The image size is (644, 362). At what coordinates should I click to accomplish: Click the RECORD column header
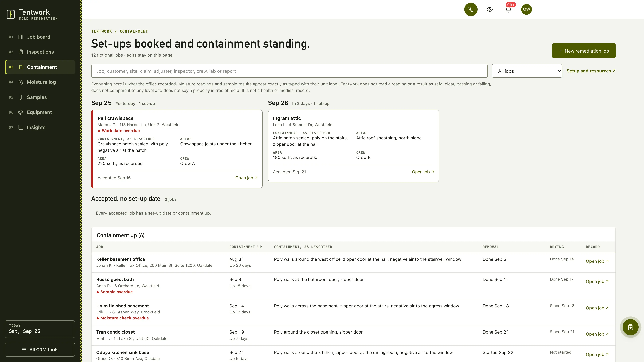(x=593, y=247)
